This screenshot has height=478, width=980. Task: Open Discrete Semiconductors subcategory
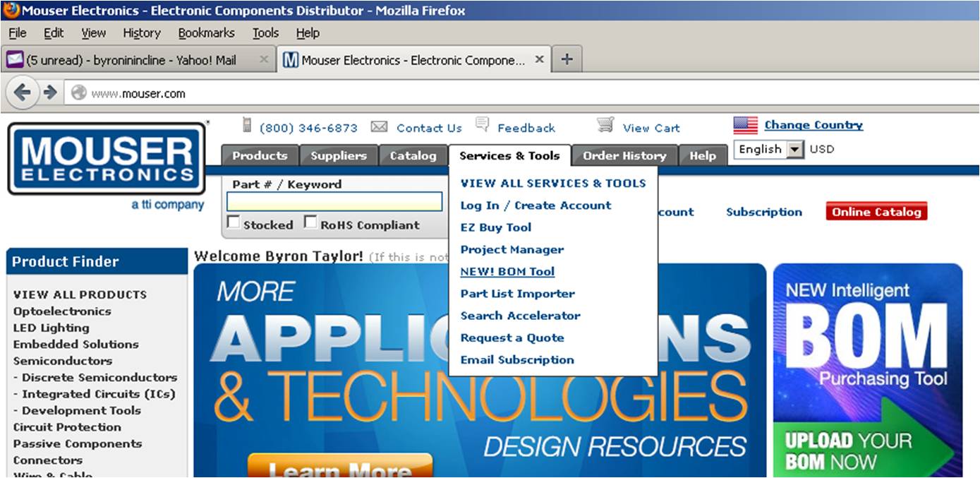(95, 378)
